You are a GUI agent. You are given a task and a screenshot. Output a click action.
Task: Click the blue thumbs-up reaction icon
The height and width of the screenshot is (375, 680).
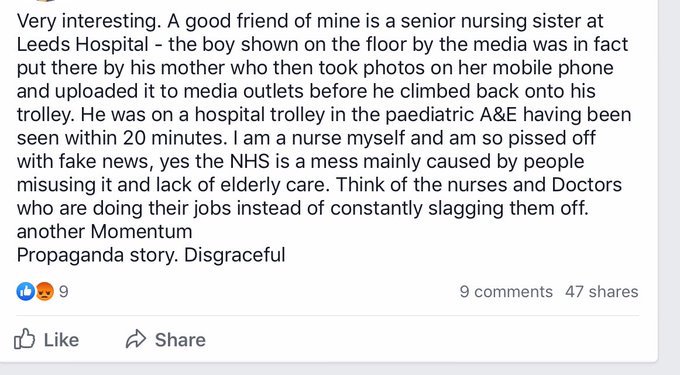[x=26, y=292]
